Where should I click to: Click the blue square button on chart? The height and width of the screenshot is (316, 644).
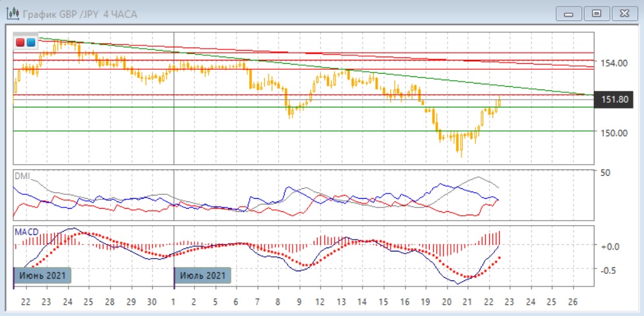30,43
